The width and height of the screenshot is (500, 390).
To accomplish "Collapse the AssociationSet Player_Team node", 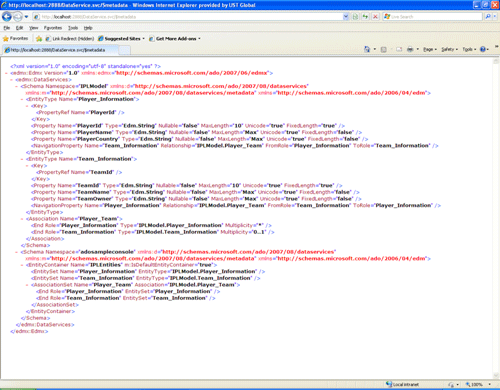I will (x=27, y=285).
